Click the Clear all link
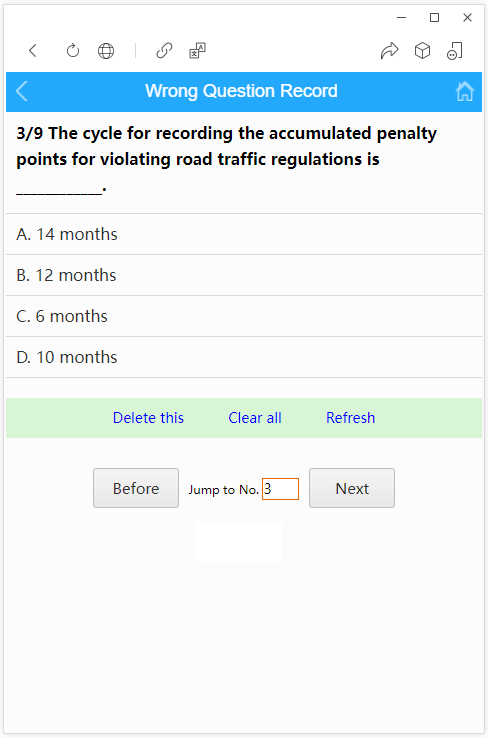 [255, 418]
